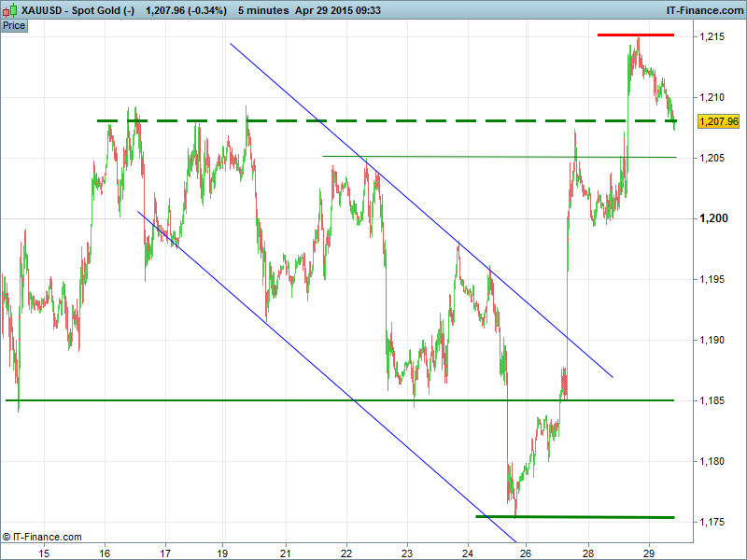Click the 1,207.96 (-0.34%) quote in title
747x560 pixels.
(186, 9)
